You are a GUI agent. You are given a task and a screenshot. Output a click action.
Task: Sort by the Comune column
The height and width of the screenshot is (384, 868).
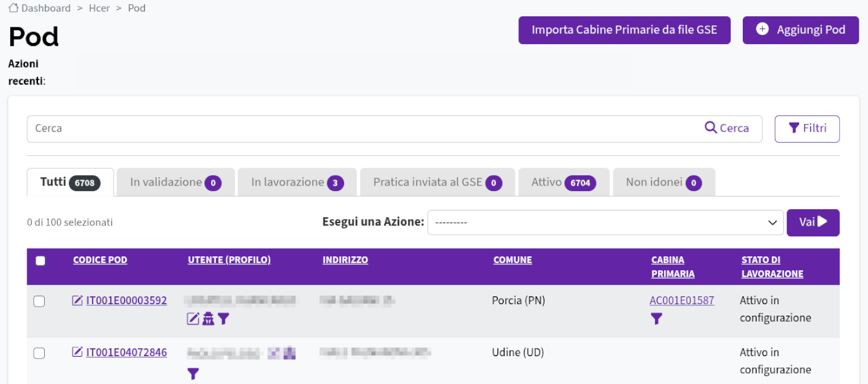[513, 260]
